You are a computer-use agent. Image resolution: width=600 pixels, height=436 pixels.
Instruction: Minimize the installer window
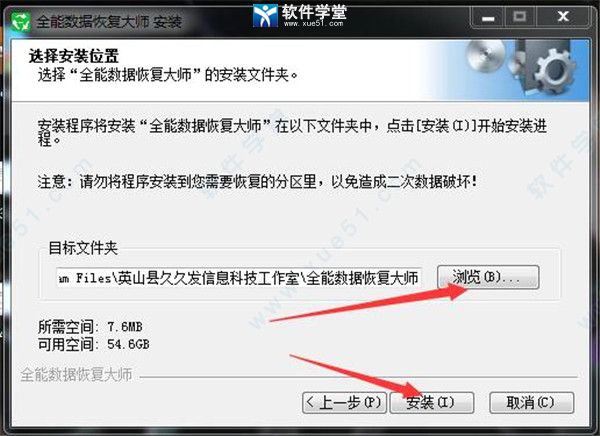click(x=488, y=17)
